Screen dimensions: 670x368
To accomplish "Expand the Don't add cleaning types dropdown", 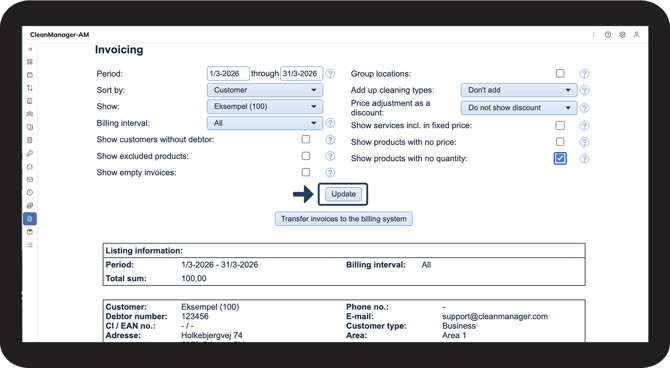I will 519,90.
